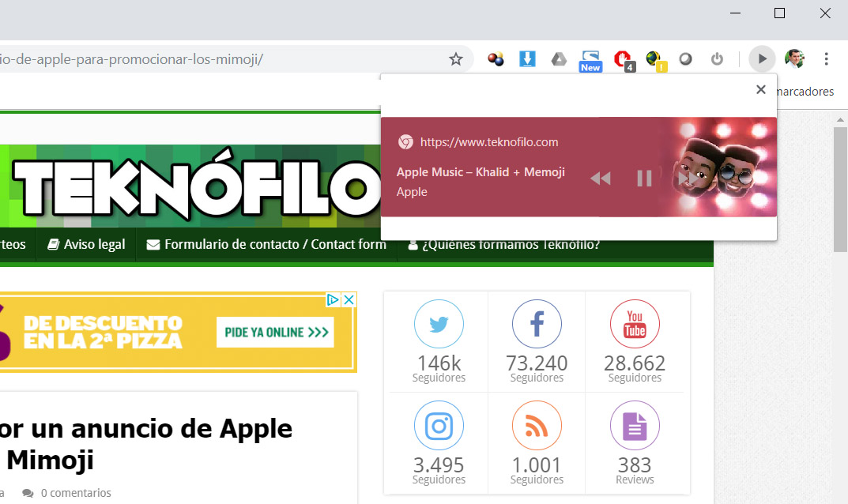Toggle the media controls play button in toolbar
Viewport: 848px width, 504px height.
click(762, 59)
